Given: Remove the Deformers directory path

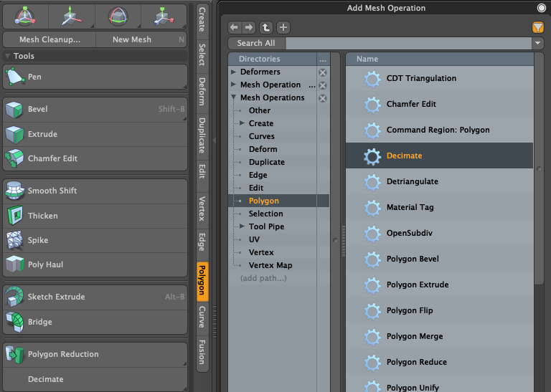Looking at the screenshot, I should coord(323,72).
